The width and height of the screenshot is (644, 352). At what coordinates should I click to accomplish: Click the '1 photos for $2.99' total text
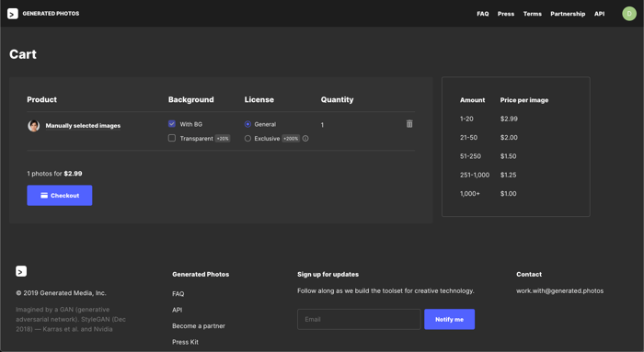[x=54, y=174]
